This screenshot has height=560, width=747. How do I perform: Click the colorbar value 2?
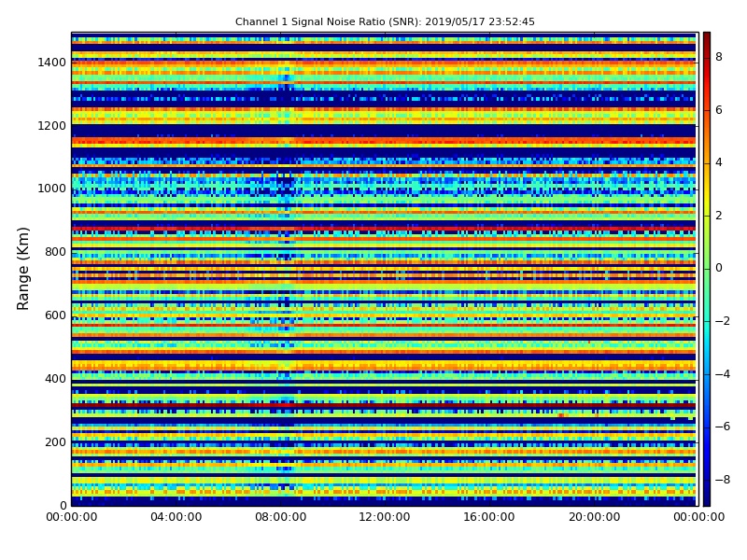(719, 216)
